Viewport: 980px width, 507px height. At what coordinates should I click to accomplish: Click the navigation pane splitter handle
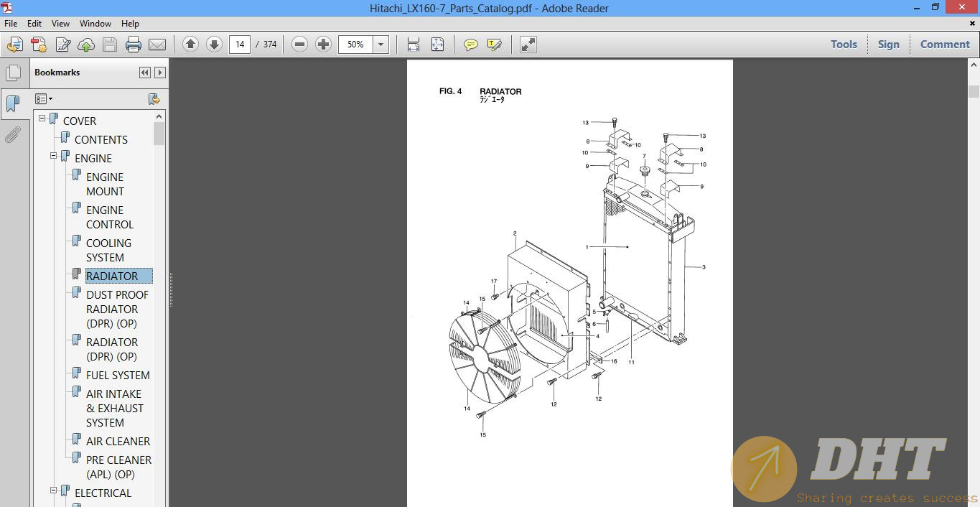tap(171, 289)
